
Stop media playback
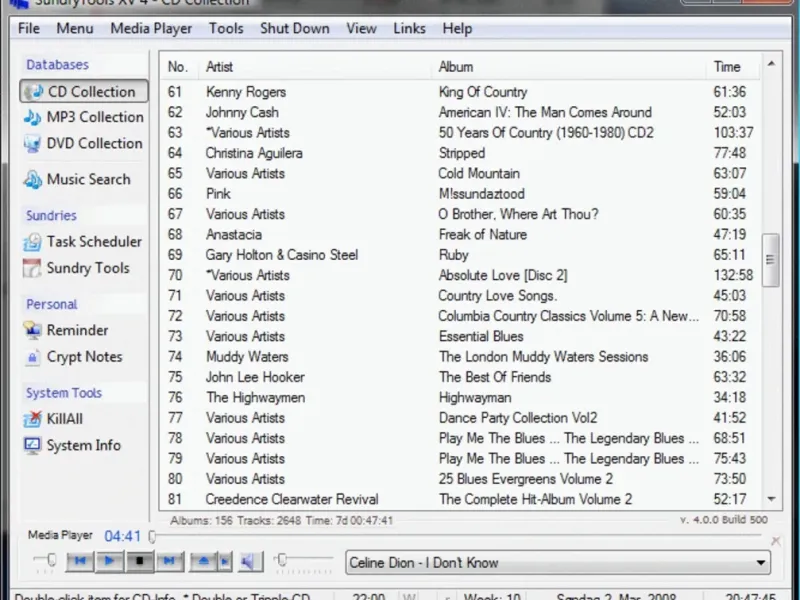[139, 561]
